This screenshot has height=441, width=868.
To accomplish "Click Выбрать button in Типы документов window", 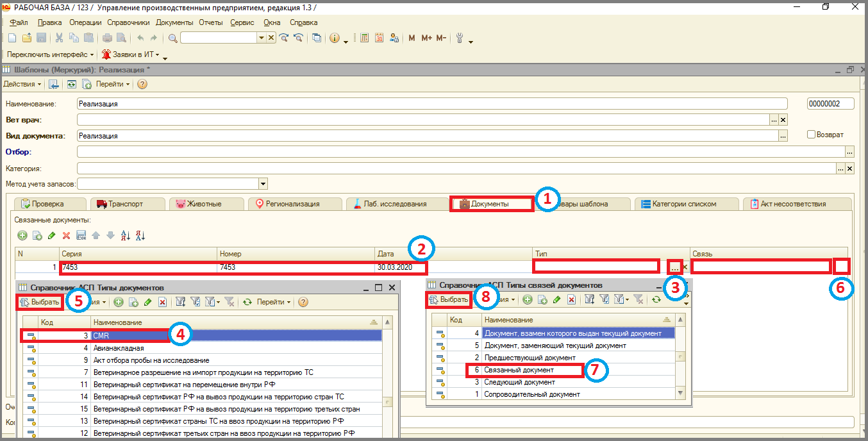I will [40, 301].
